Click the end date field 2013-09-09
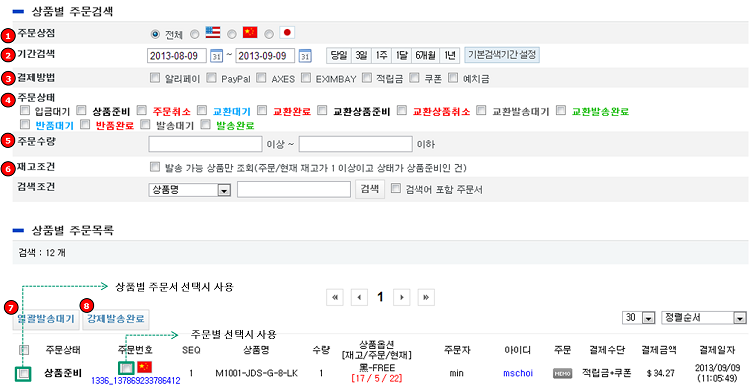Screen dimensions: 750x386 pyautogui.click(x=265, y=55)
